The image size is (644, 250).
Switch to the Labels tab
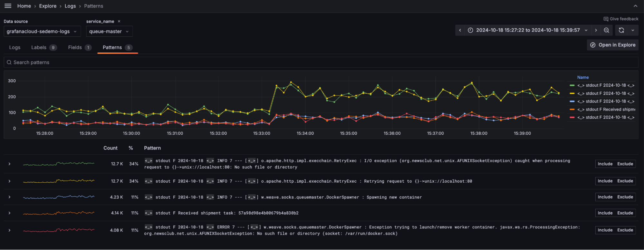pyautogui.click(x=39, y=47)
